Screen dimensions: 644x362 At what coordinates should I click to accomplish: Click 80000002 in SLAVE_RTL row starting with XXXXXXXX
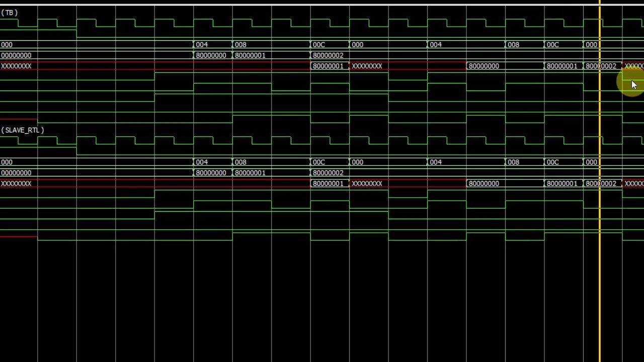[601, 184]
